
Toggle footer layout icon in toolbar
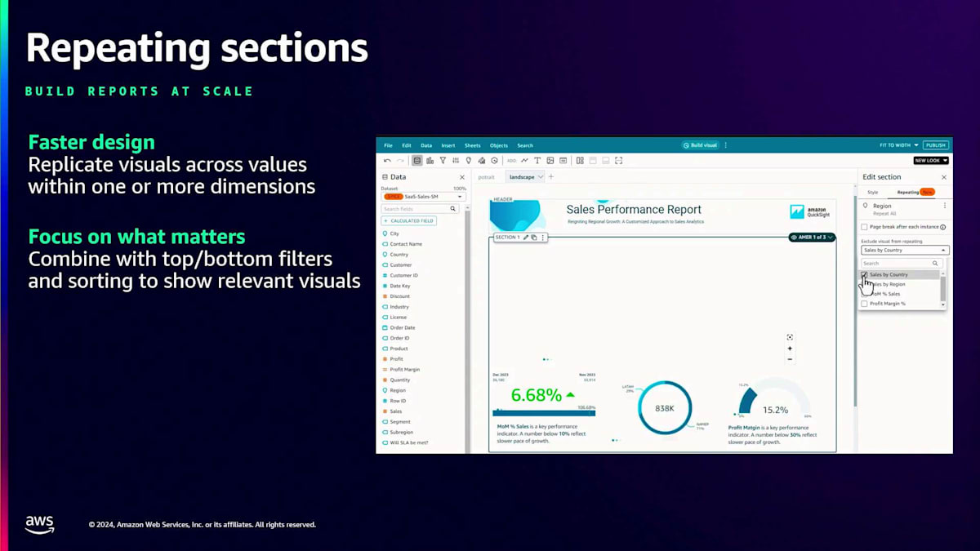pyautogui.click(x=606, y=161)
